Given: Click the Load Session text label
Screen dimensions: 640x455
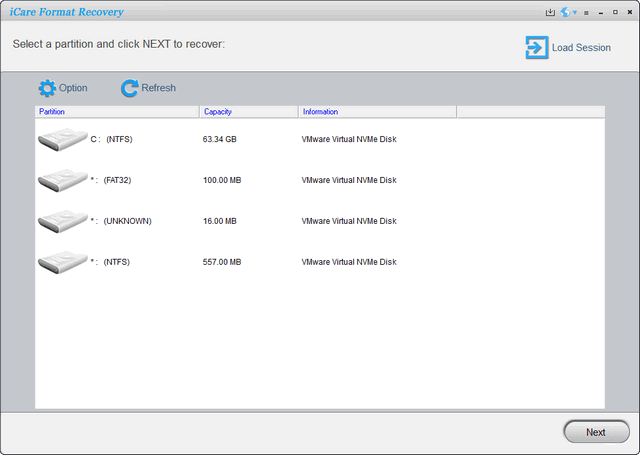Looking at the screenshot, I should click(x=581, y=48).
